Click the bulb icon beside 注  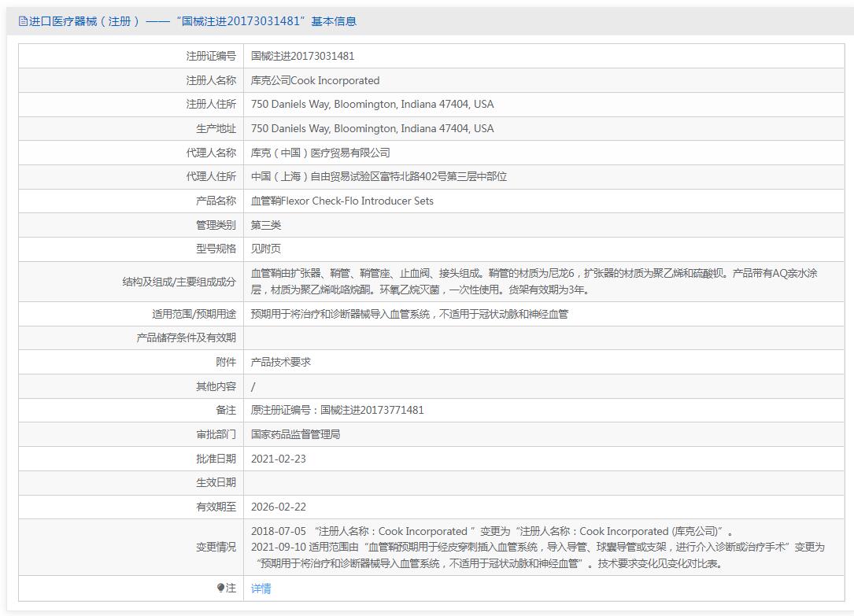tap(220, 588)
